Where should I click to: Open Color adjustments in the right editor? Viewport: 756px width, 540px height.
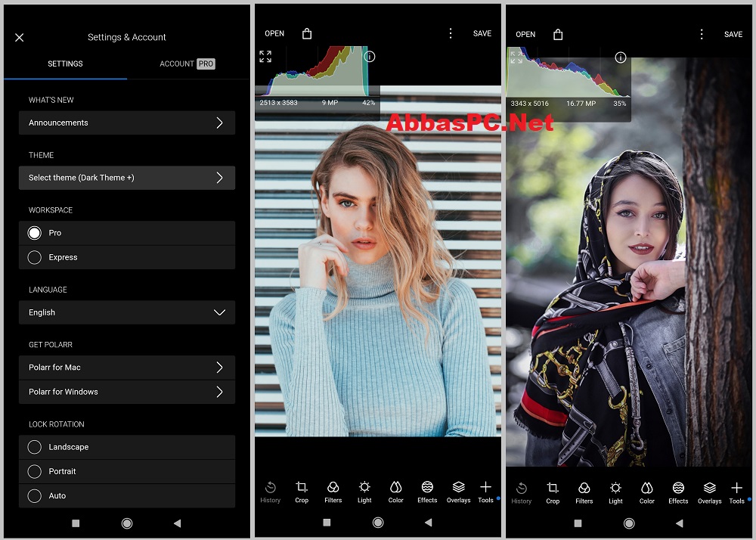[647, 493]
